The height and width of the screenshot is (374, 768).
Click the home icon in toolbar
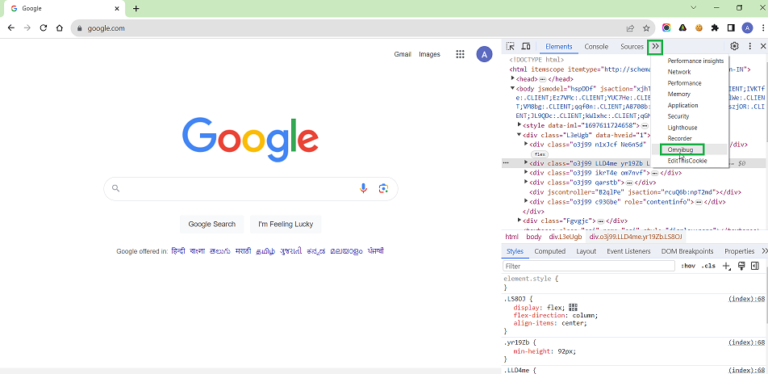[x=59, y=28]
